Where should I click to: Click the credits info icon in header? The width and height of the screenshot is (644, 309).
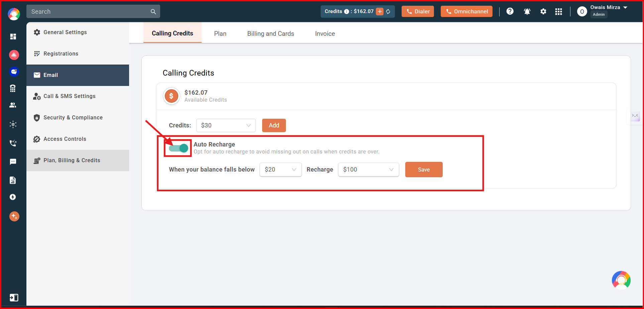(346, 11)
